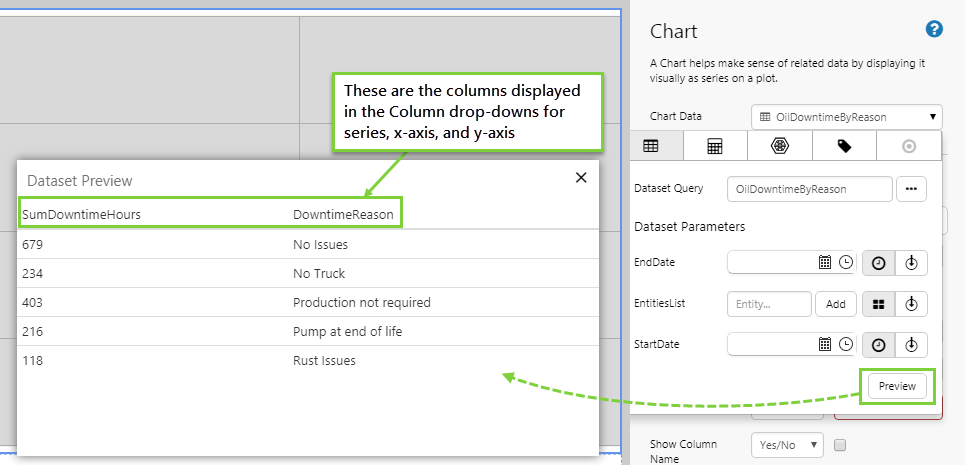Screen dimensions: 965x465
Task: Click the Preview button
Action: click(x=897, y=386)
